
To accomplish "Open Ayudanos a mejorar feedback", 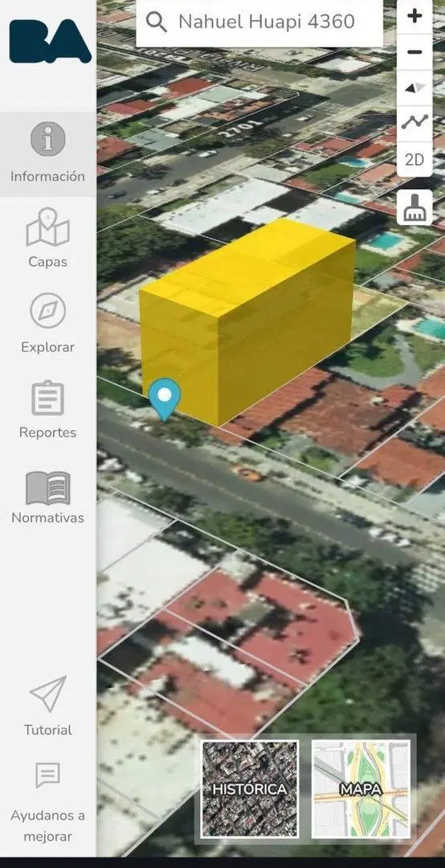I will (x=47, y=801).
